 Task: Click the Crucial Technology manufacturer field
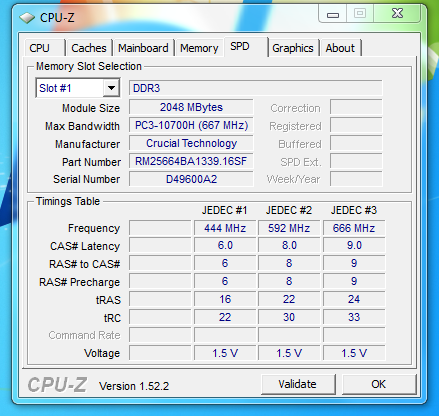(x=191, y=143)
